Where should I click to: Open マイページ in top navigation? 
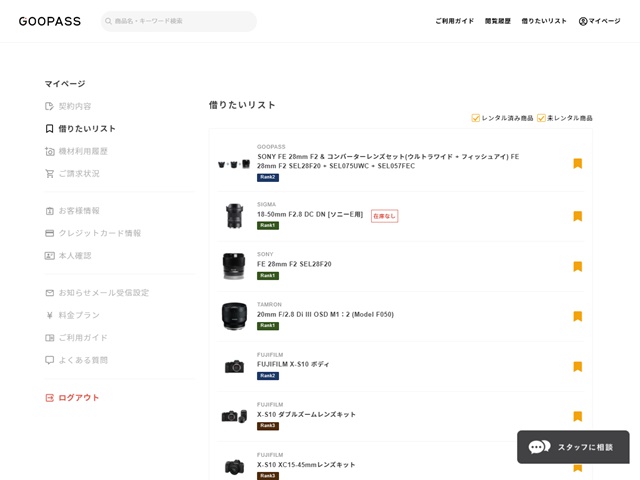click(604, 21)
